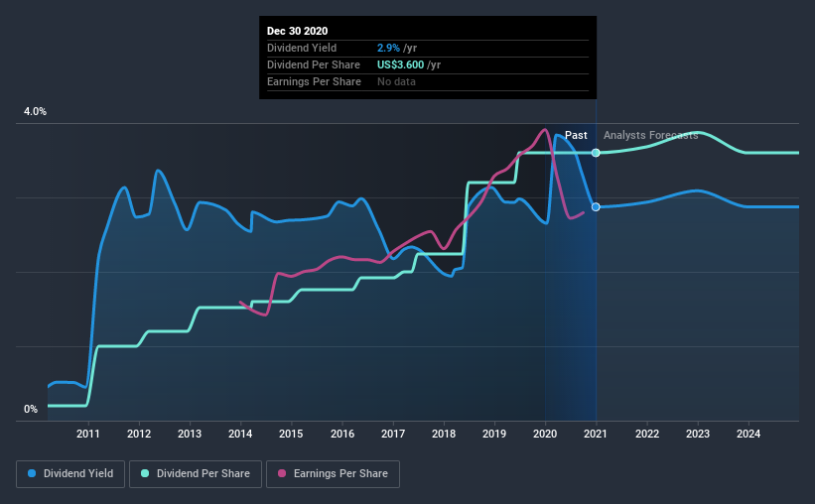Image resolution: width=815 pixels, height=504 pixels.
Task: Click the tooltip's Dividend Per Share row label
Action: [314, 64]
